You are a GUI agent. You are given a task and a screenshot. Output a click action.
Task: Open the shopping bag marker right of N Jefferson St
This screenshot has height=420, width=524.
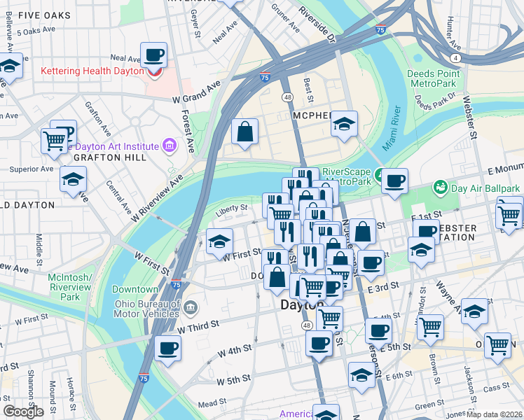tap(363, 232)
